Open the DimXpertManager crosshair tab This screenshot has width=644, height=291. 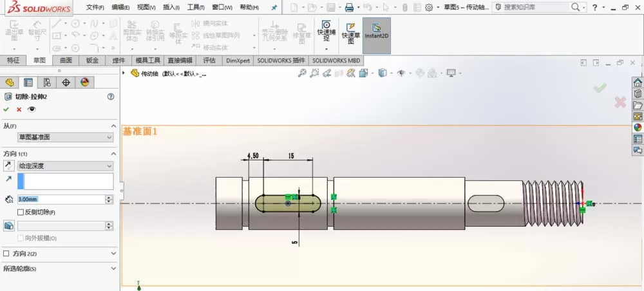(x=66, y=82)
